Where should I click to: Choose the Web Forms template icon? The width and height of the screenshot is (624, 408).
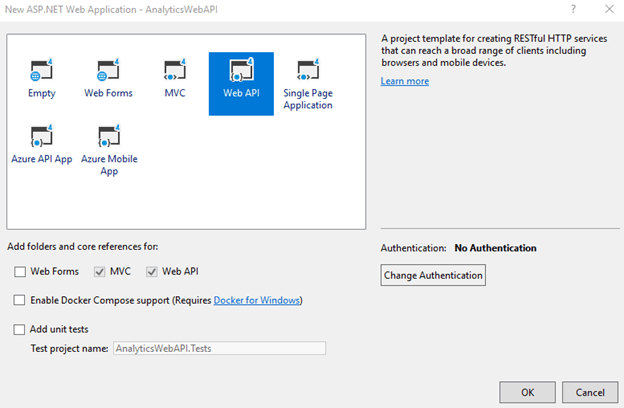coord(108,70)
